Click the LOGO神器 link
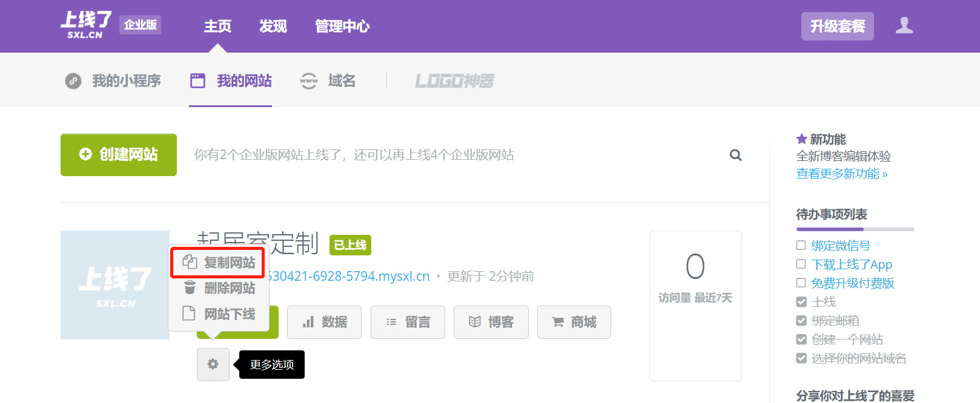 455,80
